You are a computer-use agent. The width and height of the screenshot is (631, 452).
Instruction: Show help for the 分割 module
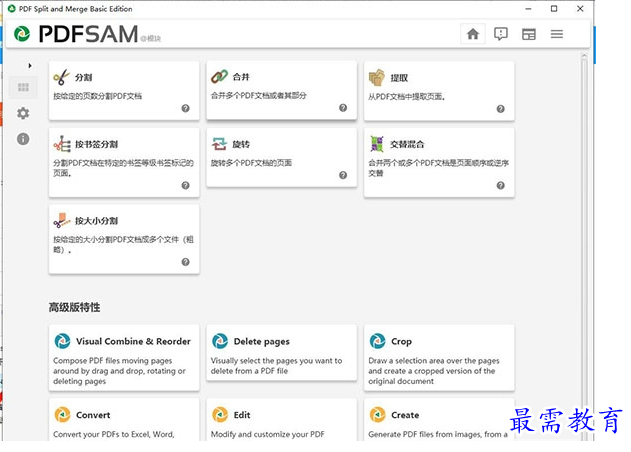click(185, 108)
